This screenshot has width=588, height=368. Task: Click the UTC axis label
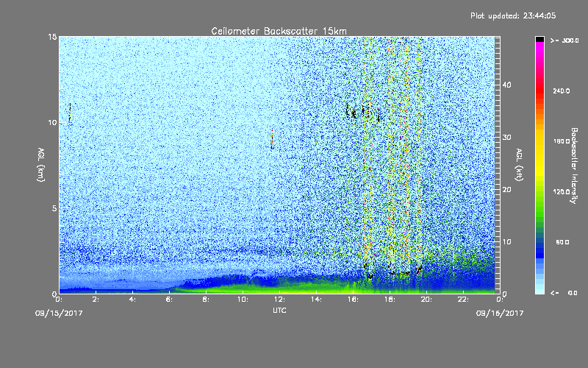tap(279, 310)
